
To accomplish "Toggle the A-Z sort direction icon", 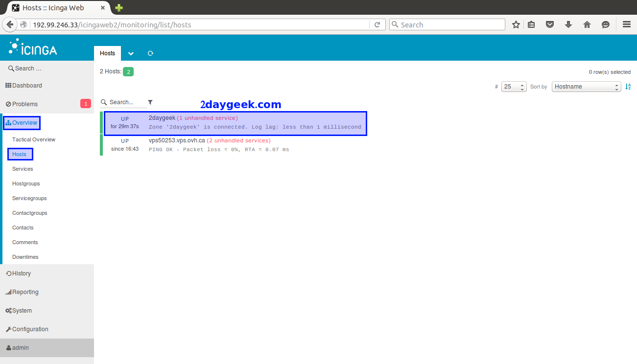I will click(628, 87).
